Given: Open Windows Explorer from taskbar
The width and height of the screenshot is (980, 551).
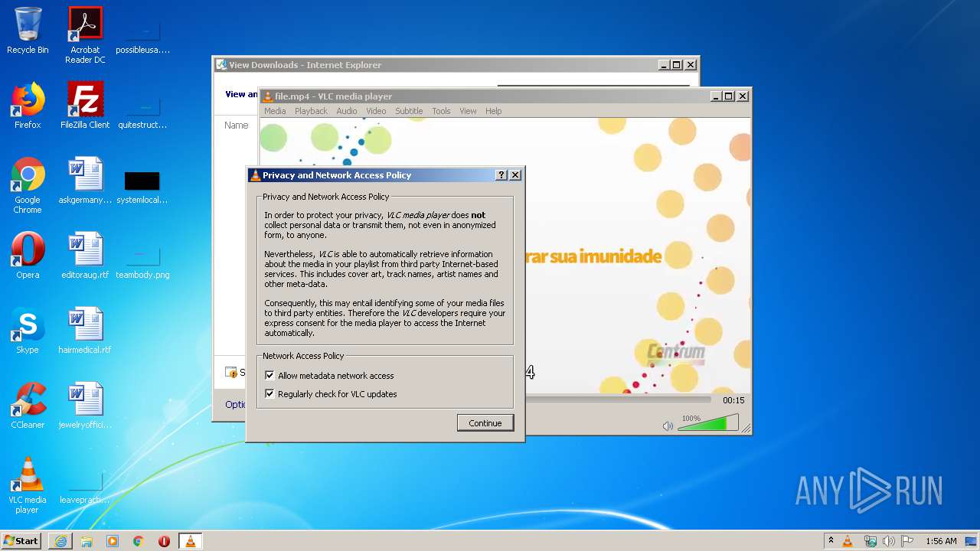Looking at the screenshot, I should click(x=87, y=541).
